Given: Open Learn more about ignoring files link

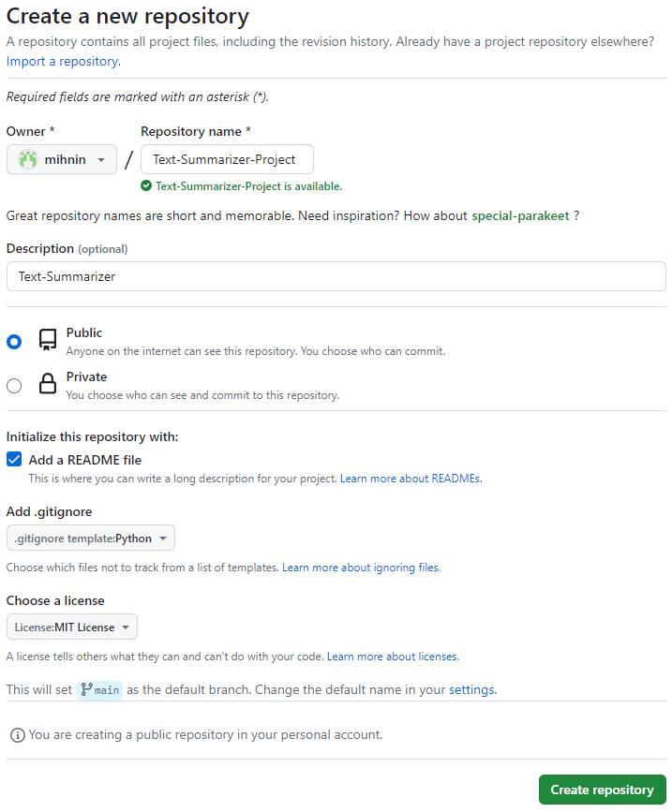Looking at the screenshot, I should [x=361, y=568].
